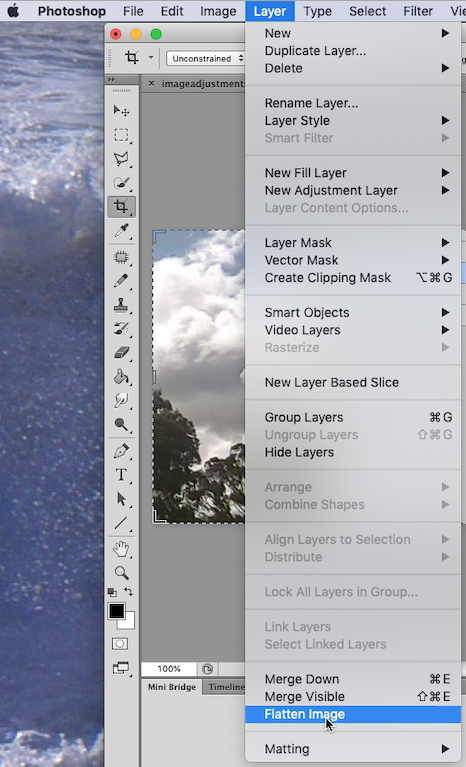
Task: Open the Unconstrained crop ratio dropdown
Action: coord(205,59)
